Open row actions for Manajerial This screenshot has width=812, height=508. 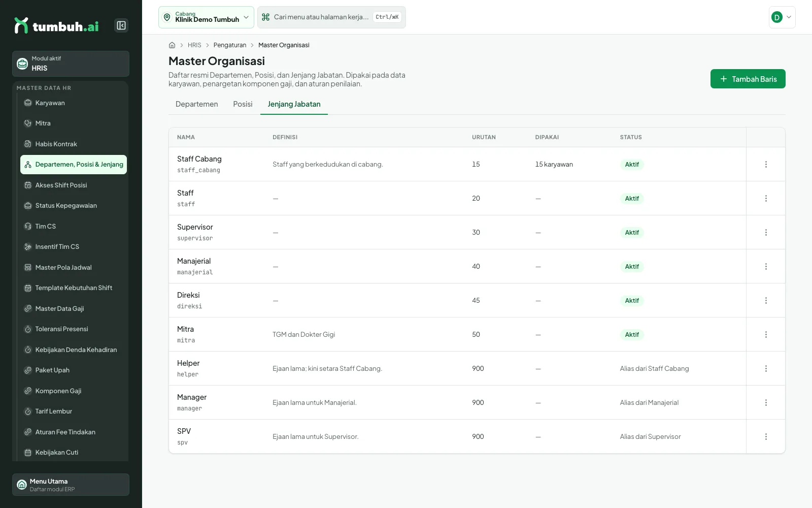click(766, 267)
